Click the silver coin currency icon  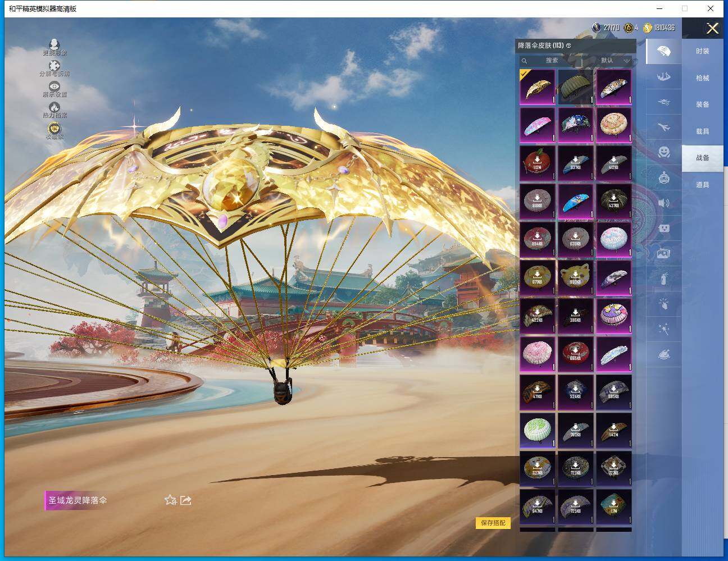pos(596,28)
